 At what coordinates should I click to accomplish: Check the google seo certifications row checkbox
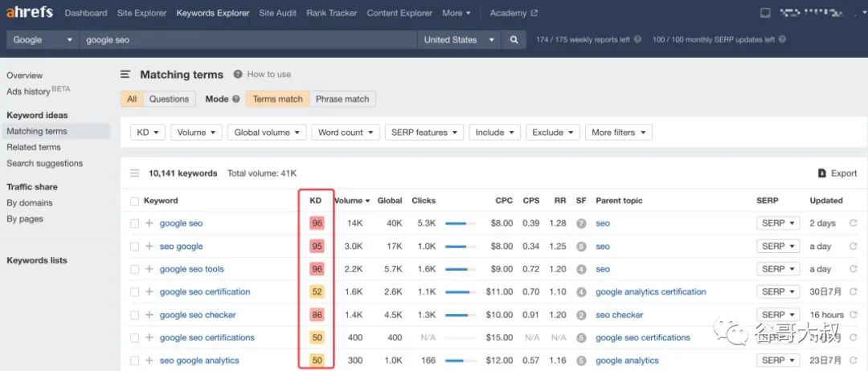click(x=134, y=338)
